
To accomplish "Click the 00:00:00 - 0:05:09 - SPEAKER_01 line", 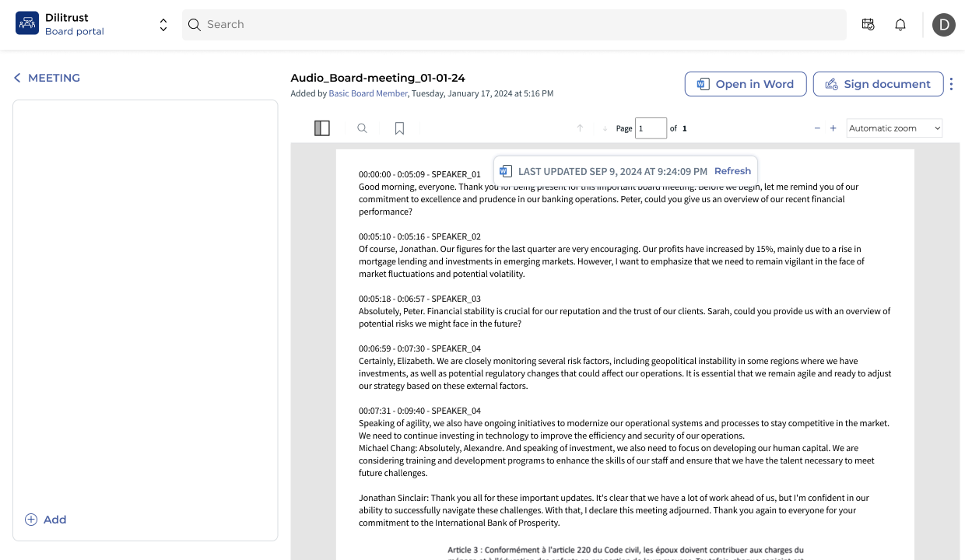I will tap(419, 174).
